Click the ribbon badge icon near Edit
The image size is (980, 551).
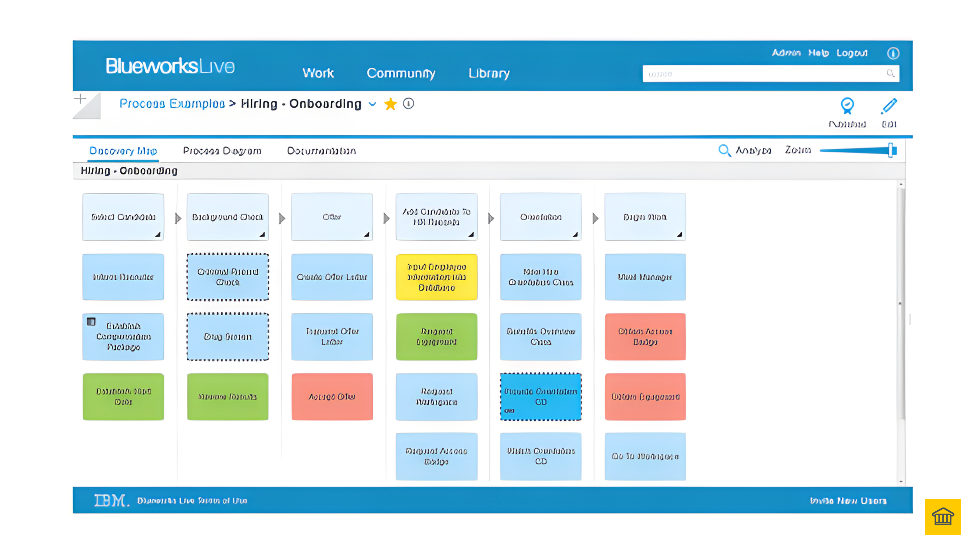pyautogui.click(x=847, y=106)
